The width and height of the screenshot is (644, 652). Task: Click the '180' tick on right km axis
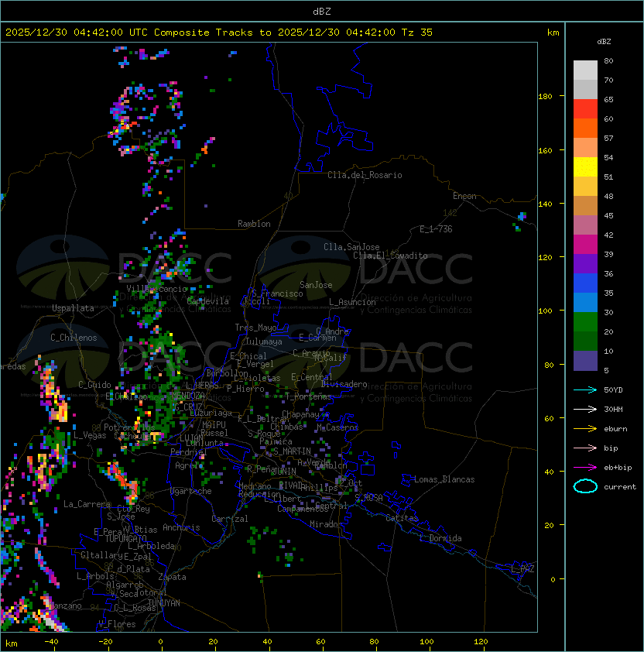545,97
